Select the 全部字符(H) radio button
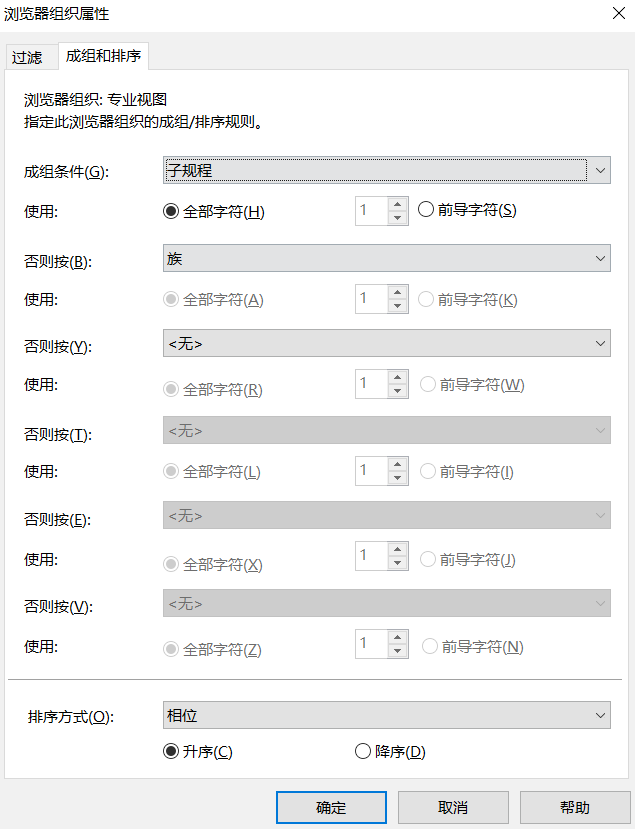 [x=170, y=211]
